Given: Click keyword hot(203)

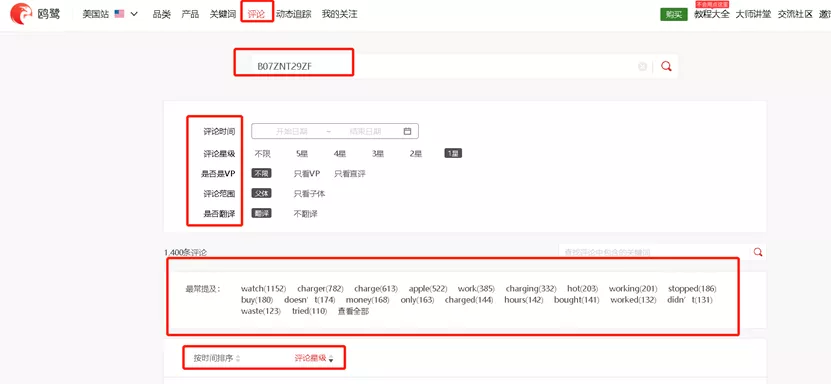Looking at the screenshot, I should [x=582, y=289].
